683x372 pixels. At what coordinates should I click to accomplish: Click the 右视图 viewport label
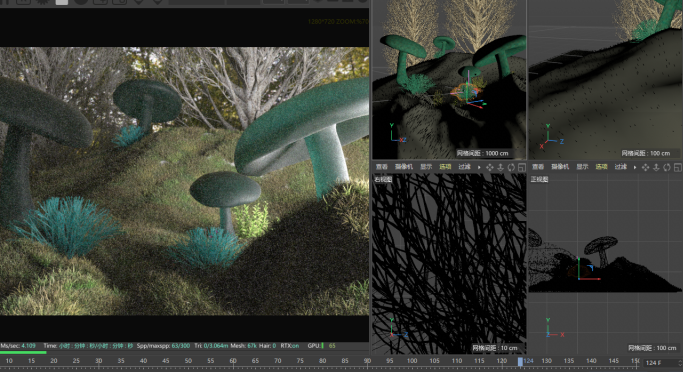point(383,179)
